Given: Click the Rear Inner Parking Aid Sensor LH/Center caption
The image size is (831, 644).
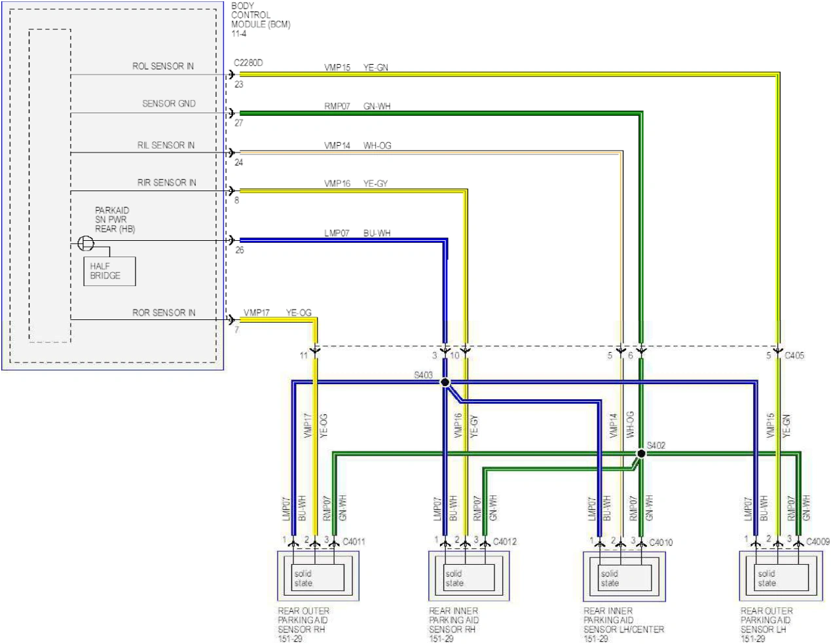Looking at the screenshot, I should click(x=623, y=624).
